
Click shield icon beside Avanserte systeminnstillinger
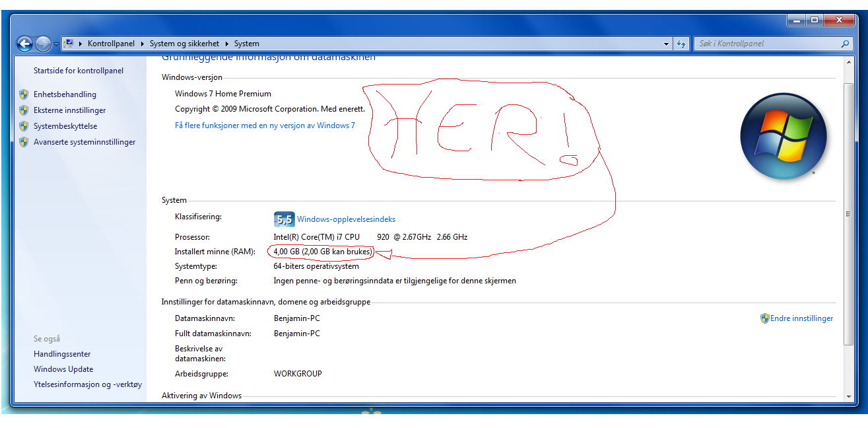tap(24, 142)
